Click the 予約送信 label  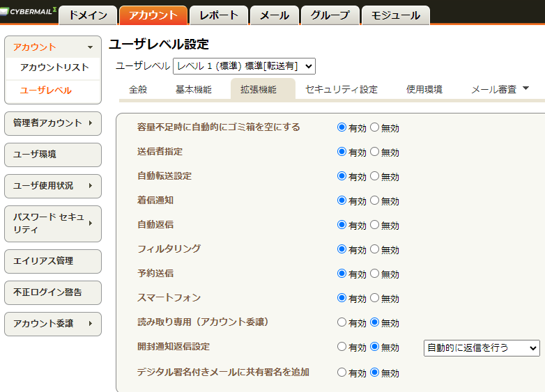point(155,274)
